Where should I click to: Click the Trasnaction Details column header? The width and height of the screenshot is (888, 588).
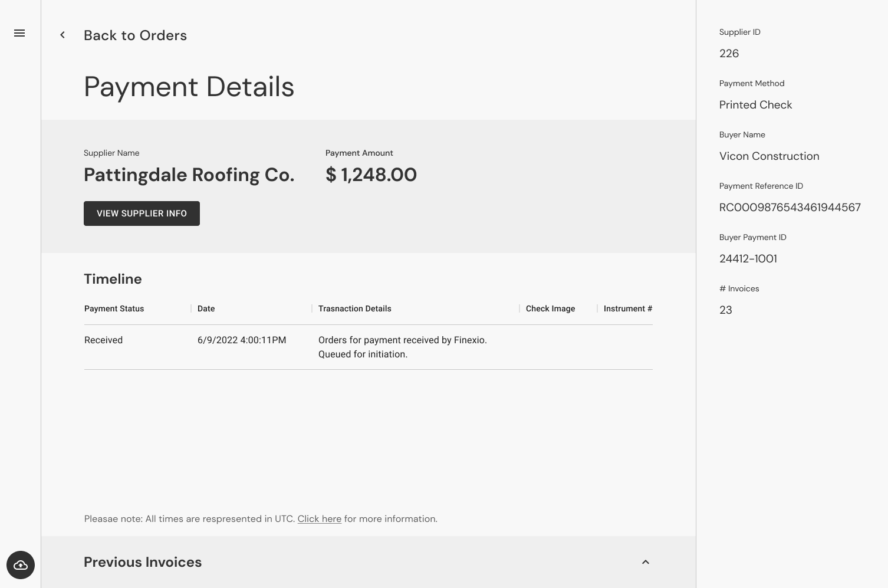354,308
